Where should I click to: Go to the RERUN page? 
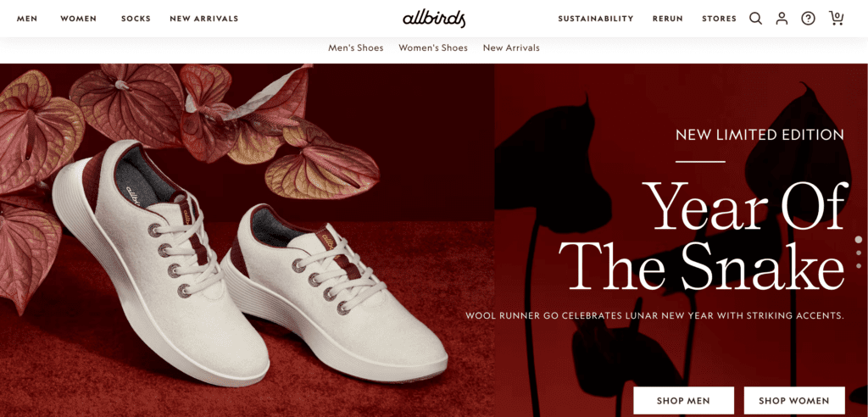coord(668,19)
